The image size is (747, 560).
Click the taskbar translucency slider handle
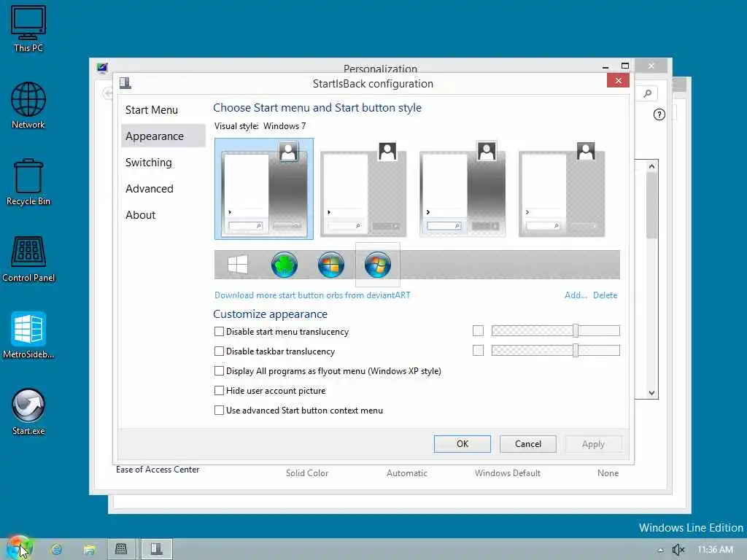tap(576, 351)
